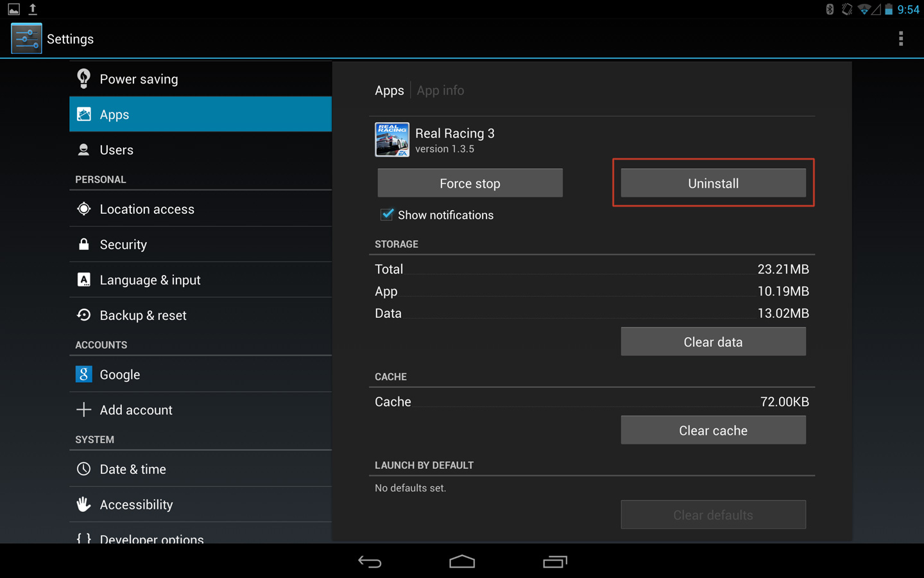Image resolution: width=924 pixels, height=578 pixels.
Task: Tap the Back navigation button
Action: pyautogui.click(x=370, y=562)
